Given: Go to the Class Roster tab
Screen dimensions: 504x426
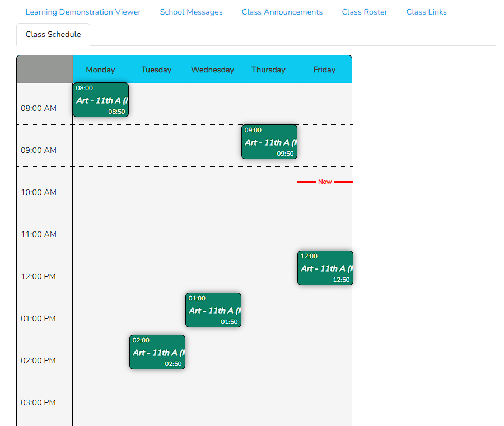Looking at the screenshot, I should click(364, 12).
